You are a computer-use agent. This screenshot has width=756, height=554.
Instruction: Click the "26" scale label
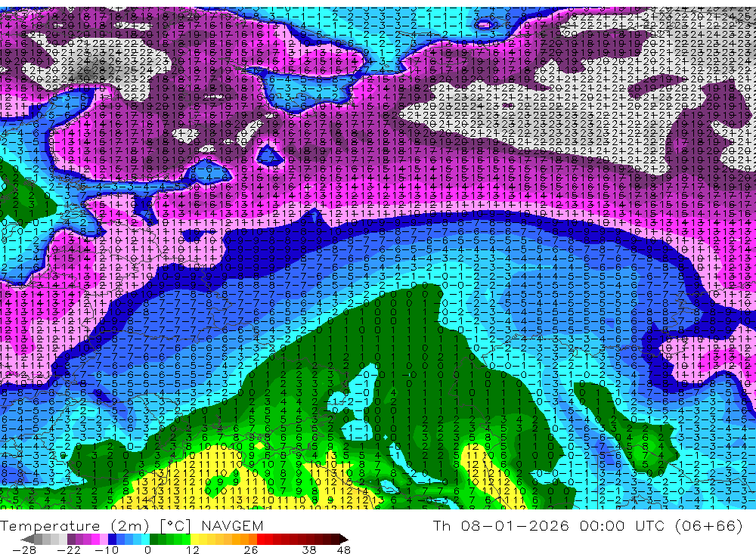click(251, 550)
